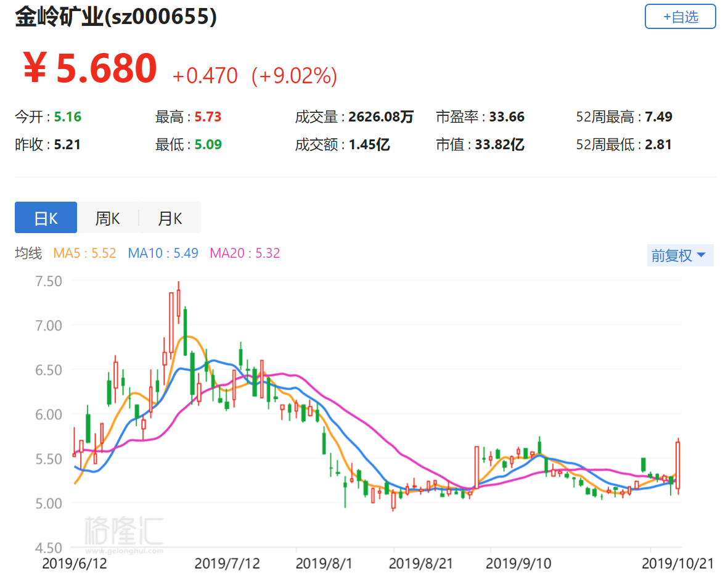The image size is (728, 576).
Task: Select the MA20 : 5.32 indicator label
Action: pyautogui.click(x=245, y=253)
